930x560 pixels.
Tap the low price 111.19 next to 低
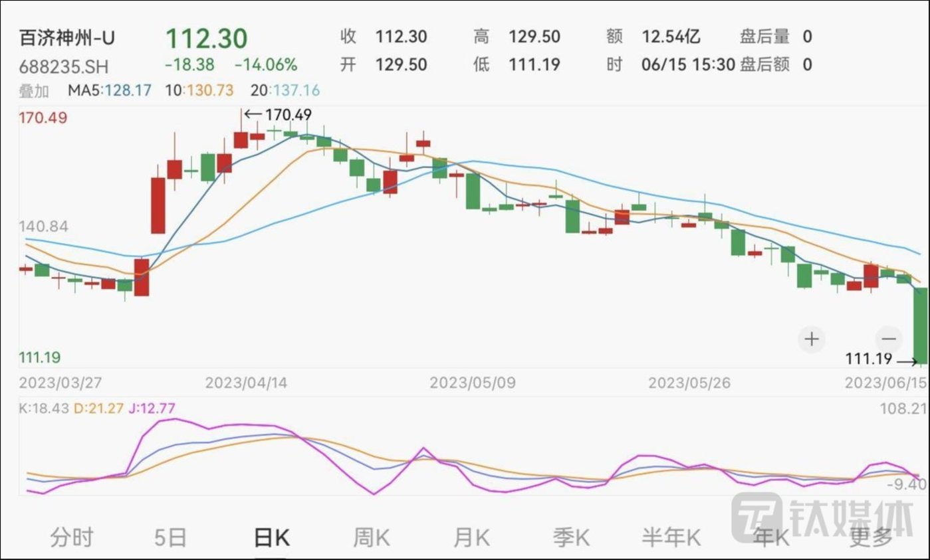pyautogui.click(x=534, y=64)
